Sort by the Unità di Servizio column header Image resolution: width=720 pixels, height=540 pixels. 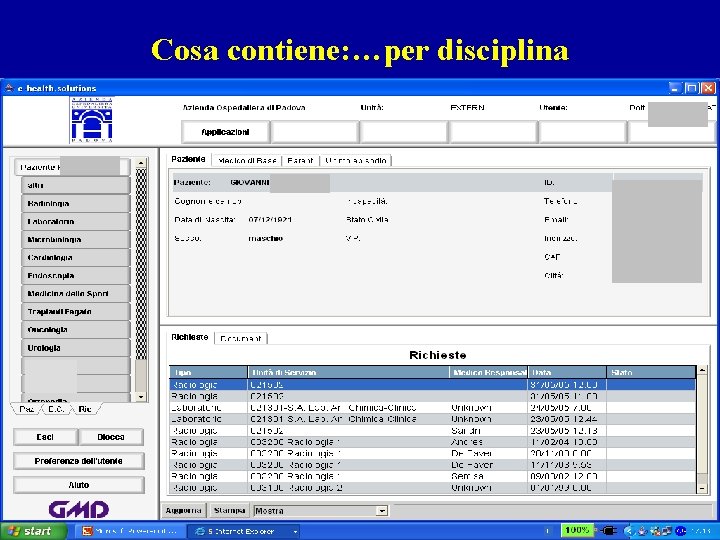(x=349, y=372)
